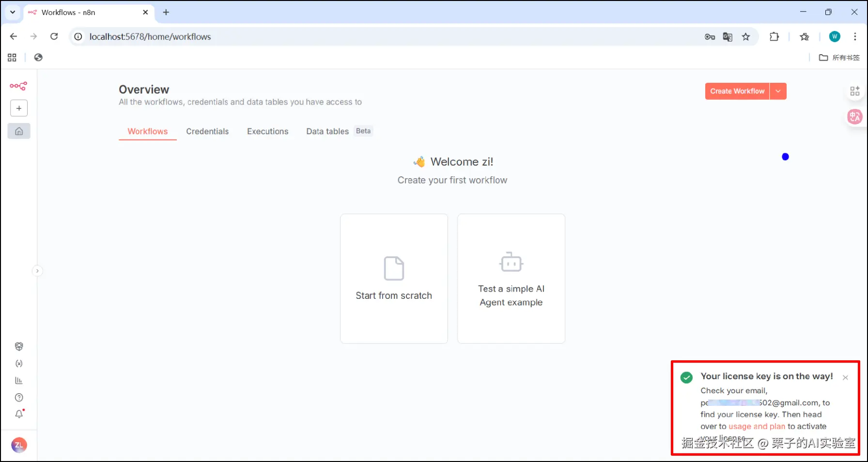Click the Overview heading
Viewport: 868px width, 462px height.
click(144, 90)
